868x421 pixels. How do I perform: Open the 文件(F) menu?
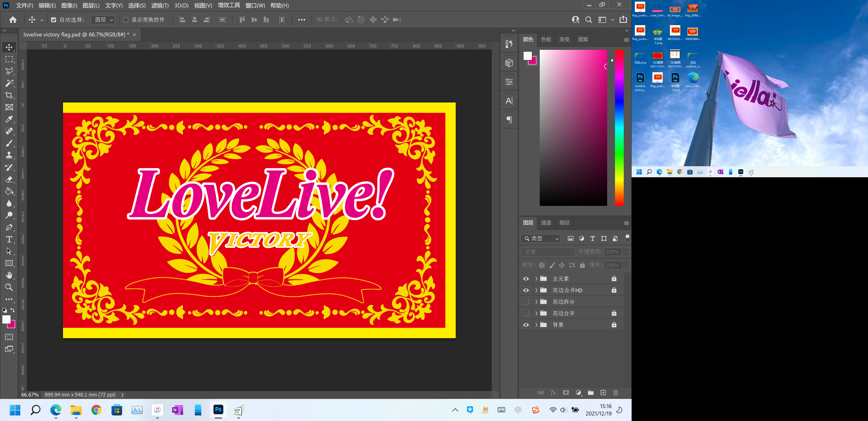[25, 5]
